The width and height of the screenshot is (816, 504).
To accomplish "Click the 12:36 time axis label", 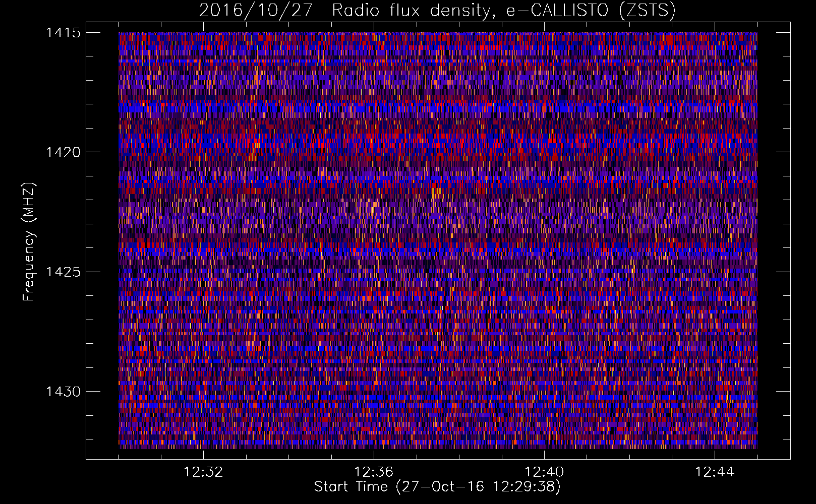I will (374, 472).
